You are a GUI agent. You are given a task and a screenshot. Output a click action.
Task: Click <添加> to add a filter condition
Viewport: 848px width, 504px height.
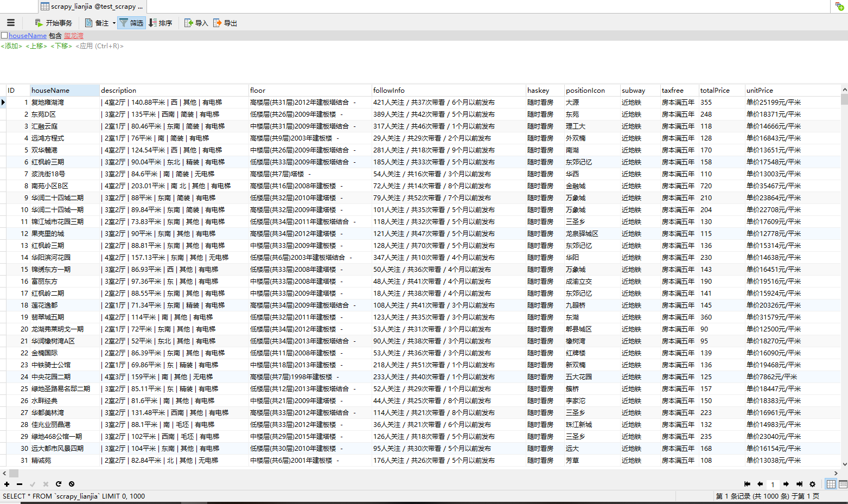11,46
